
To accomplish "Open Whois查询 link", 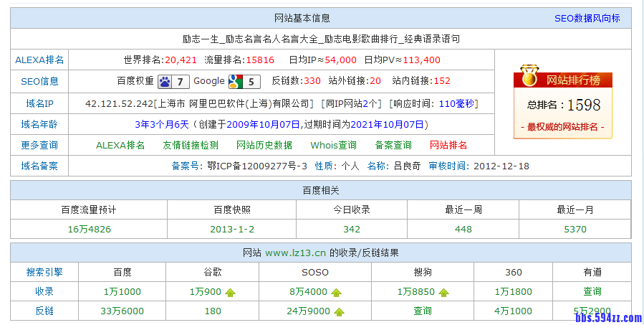I will coord(334,145).
